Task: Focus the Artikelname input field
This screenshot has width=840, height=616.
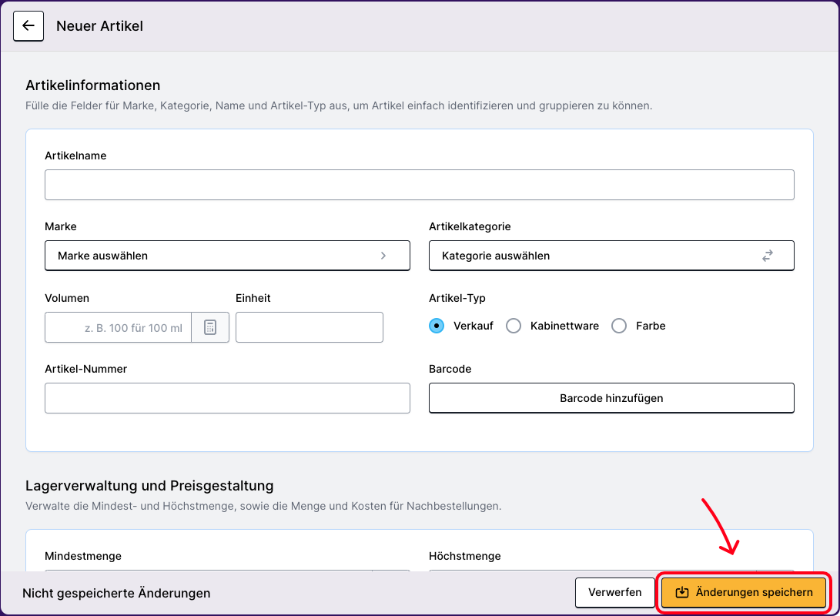Action: (x=420, y=185)
